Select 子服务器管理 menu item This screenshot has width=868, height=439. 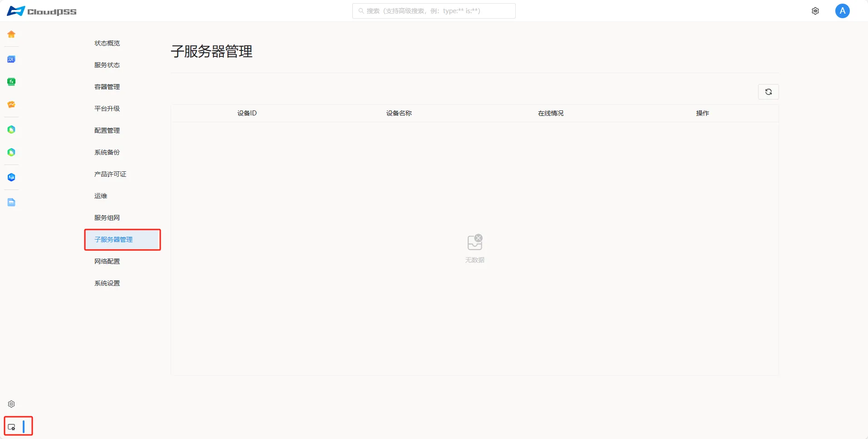tap(123, 239)
